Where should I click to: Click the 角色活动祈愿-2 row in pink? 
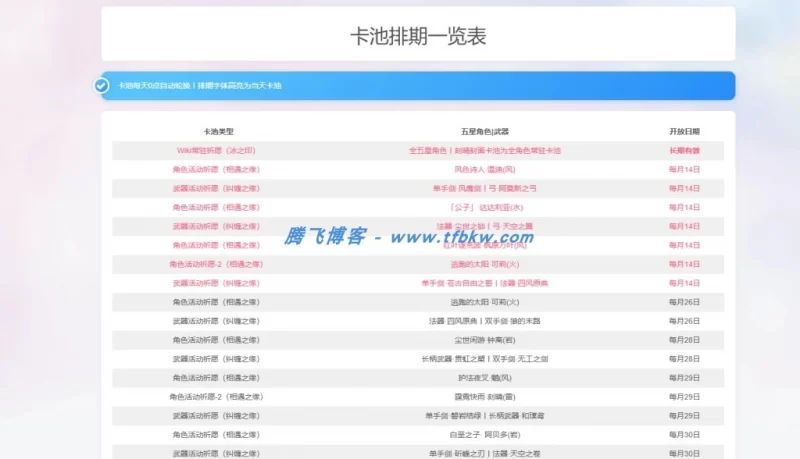pyautogui.click(x=217, y=264)
